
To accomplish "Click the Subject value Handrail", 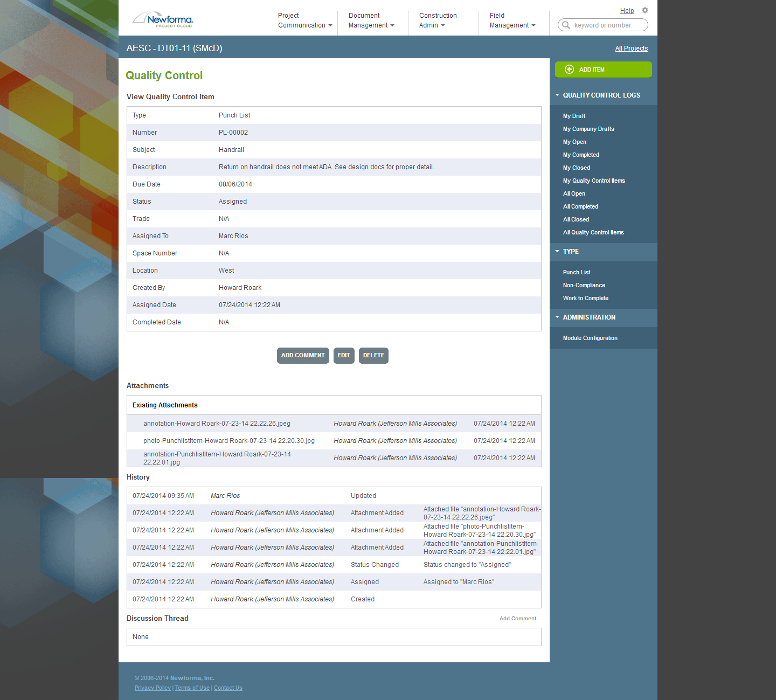I will point(231,150).
